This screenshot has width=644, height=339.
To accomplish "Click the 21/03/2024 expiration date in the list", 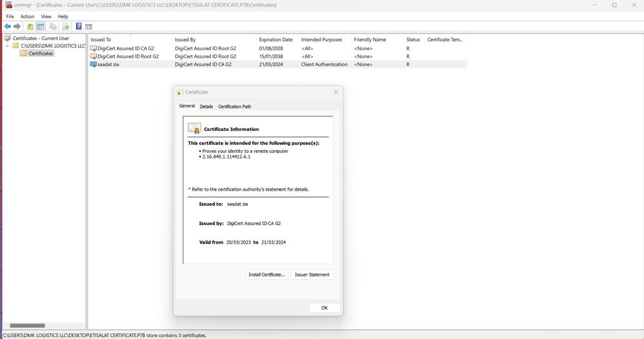I will click(270, 64).
